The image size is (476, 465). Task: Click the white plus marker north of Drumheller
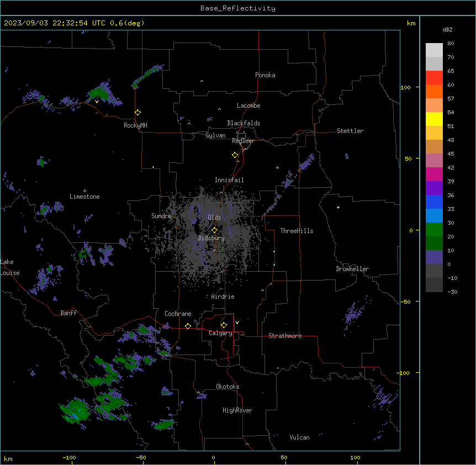338,207
